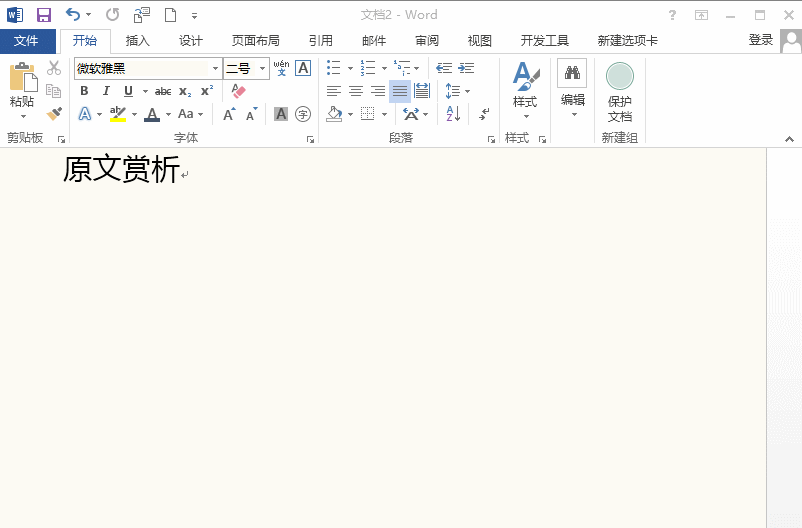Save document using the floppy disk icon
This screenshot has height=528, width=802.
click(x=43, y=15)
